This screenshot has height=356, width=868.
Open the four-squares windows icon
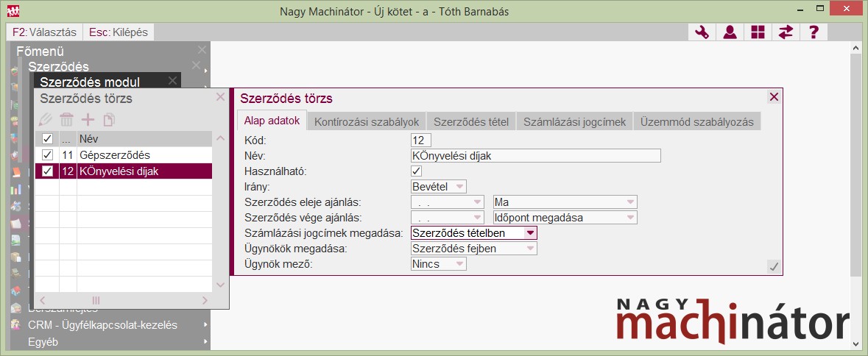click(758, 32)
